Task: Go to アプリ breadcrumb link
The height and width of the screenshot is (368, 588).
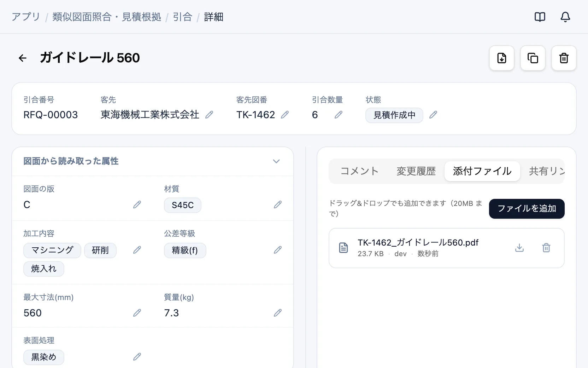Action: (x=26, y=17)
